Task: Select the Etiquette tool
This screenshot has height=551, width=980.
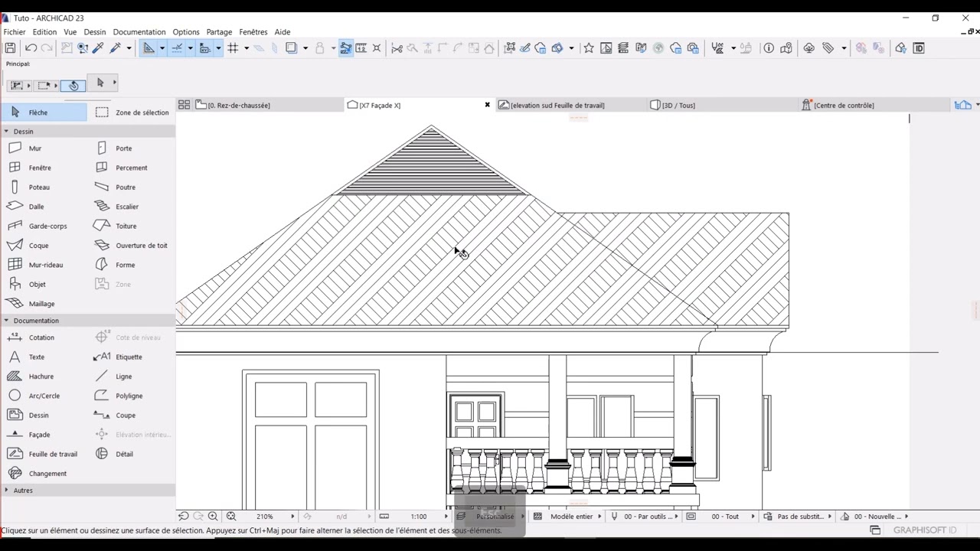Action: point(132,357)
